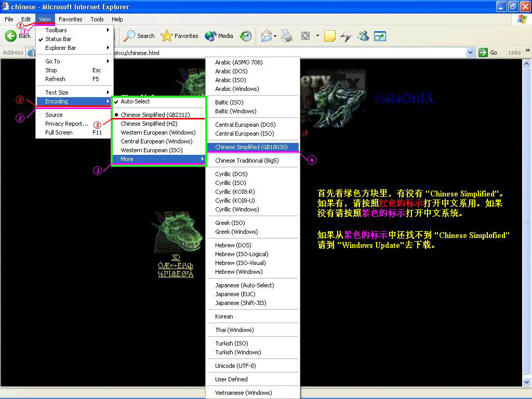Expand the Links toolbar chevron
532x399 pixels.
[x=528, y=50]
